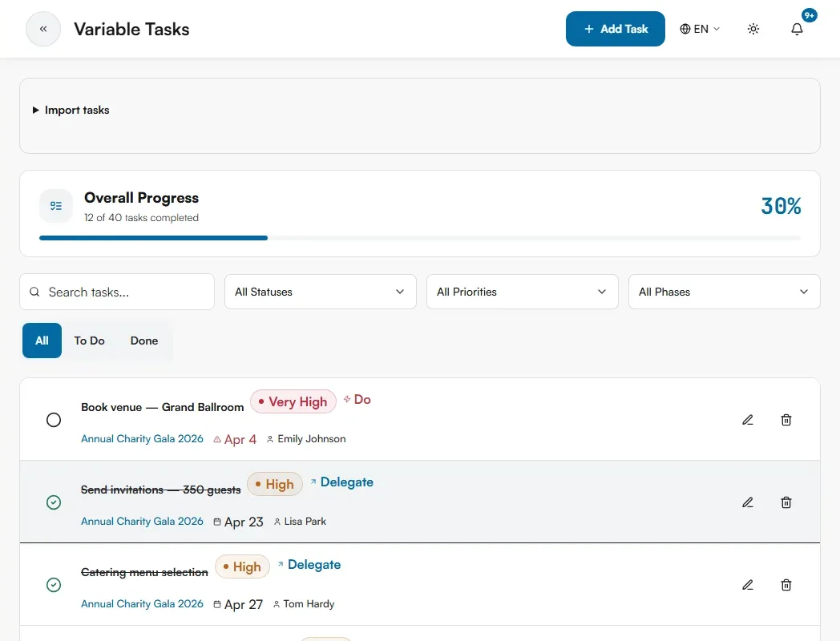This screenshot has width=840, height=641.
Task: Delete the Book venue task trash icon
Action: coord(785,420)
